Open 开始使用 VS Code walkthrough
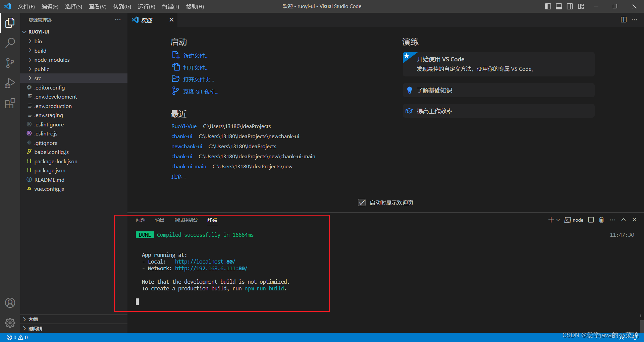The width and height of the screenshot is (644, 342). pos(498,64)
